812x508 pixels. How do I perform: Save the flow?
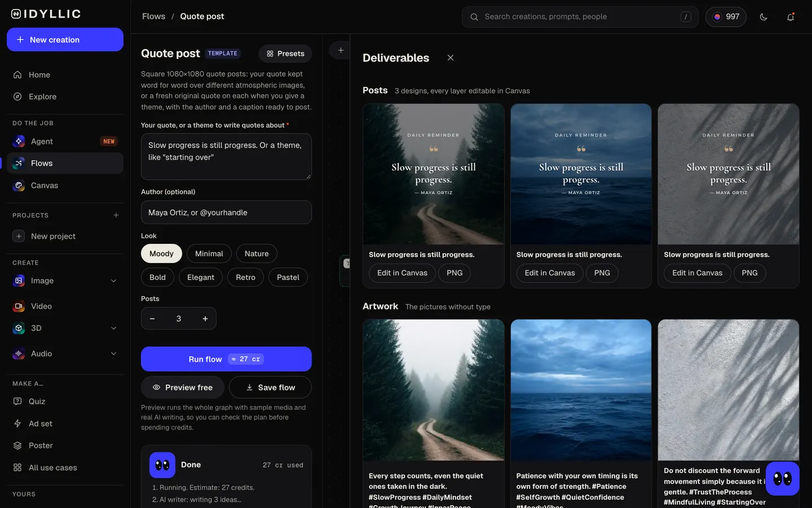pyautogui.click(x=270, y=387)
